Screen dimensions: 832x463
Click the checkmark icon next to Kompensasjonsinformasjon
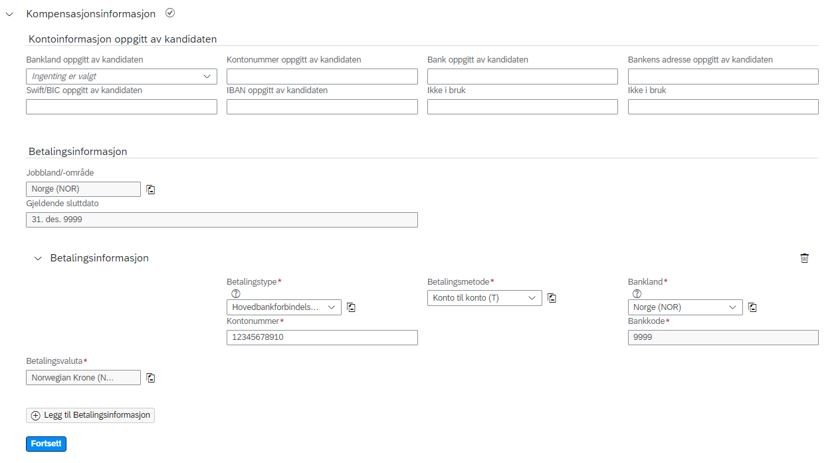170,13
